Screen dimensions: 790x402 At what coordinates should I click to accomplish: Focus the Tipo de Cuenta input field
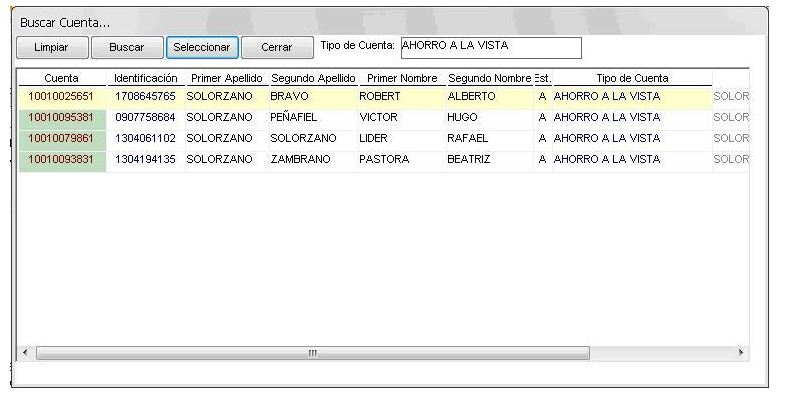pos(491,48)
